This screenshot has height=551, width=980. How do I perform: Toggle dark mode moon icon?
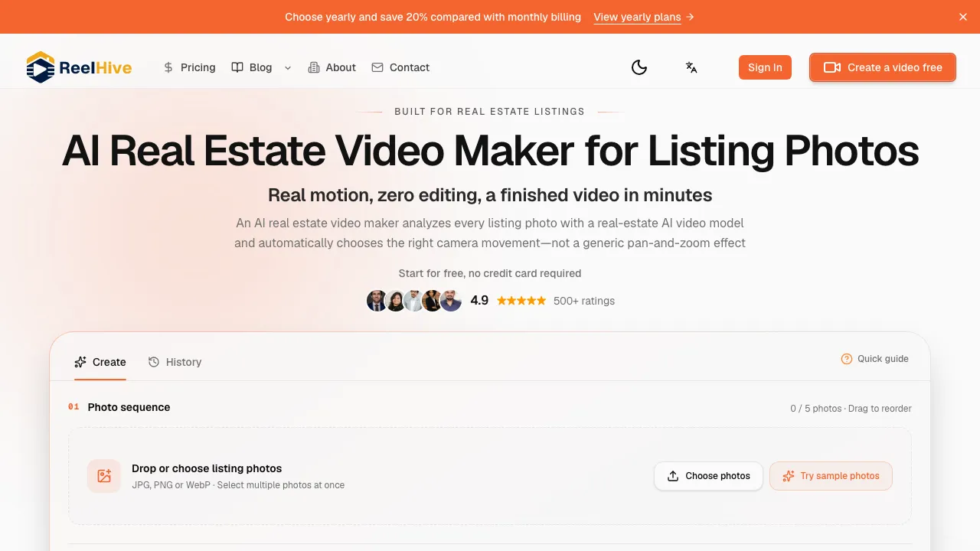click(x=639, y=67)
